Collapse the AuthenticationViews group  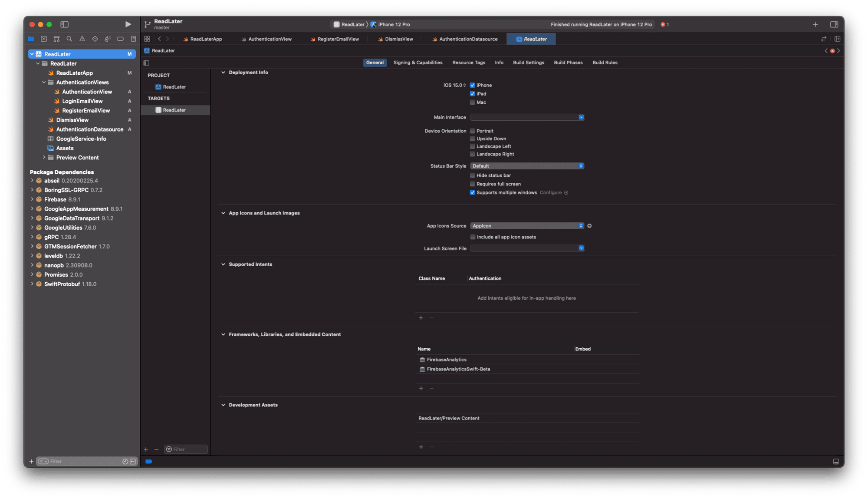pyautogui.click(x=44, y=83)
